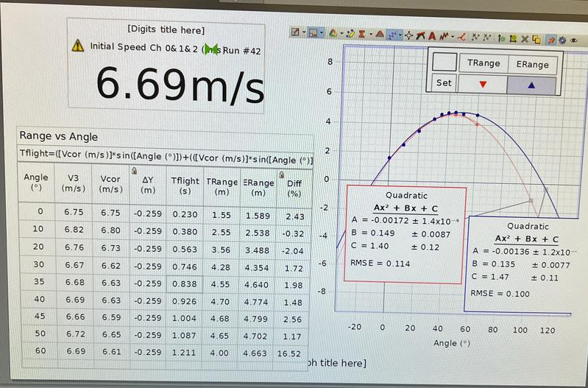Click the add plot area icon
Viewport: 588px width, 388px height.
(x=513, y=38)
